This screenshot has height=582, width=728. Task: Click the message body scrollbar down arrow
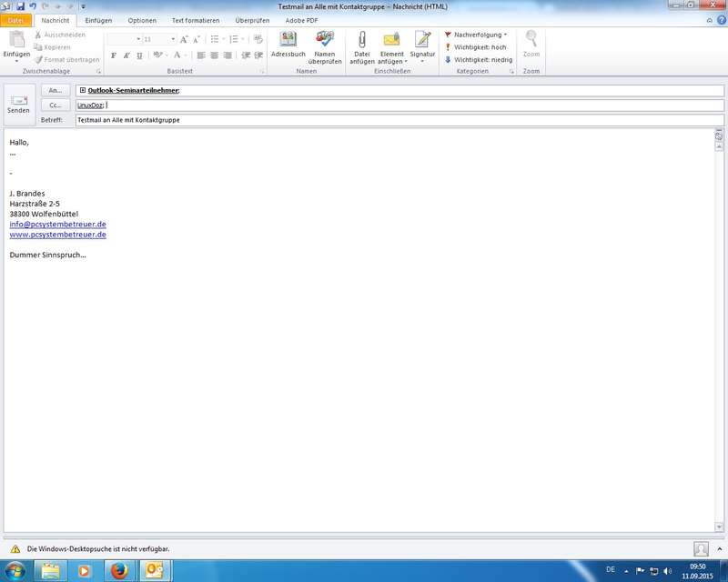pos(719,527)
